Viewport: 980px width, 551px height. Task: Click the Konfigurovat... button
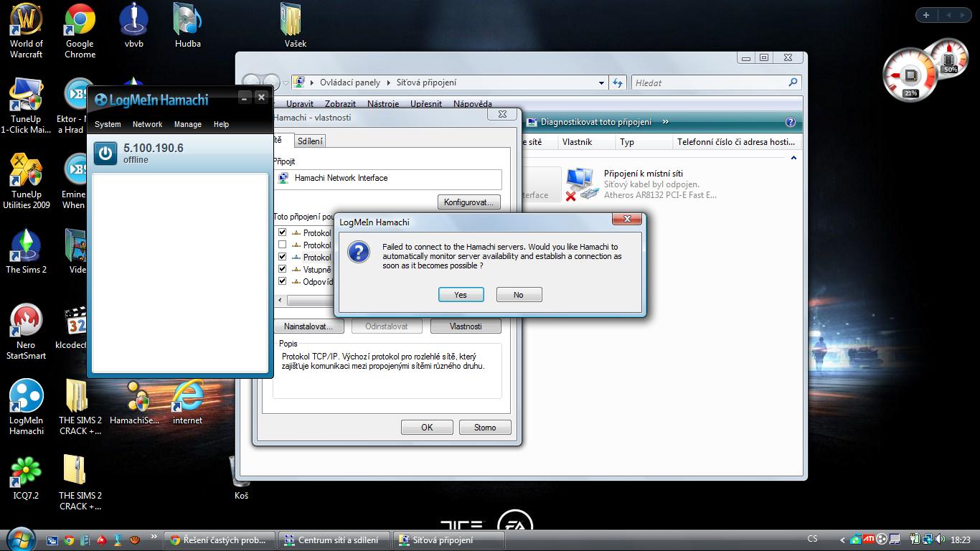(x=468, y=202)
